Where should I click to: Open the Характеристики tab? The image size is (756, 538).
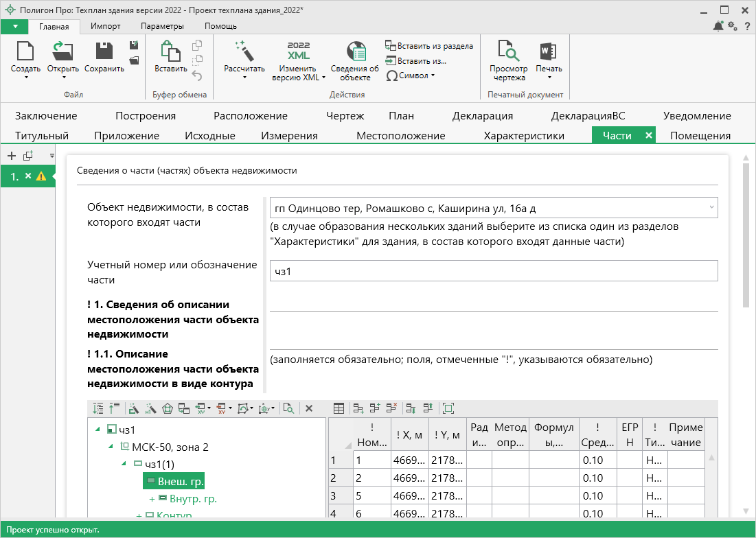524,136
